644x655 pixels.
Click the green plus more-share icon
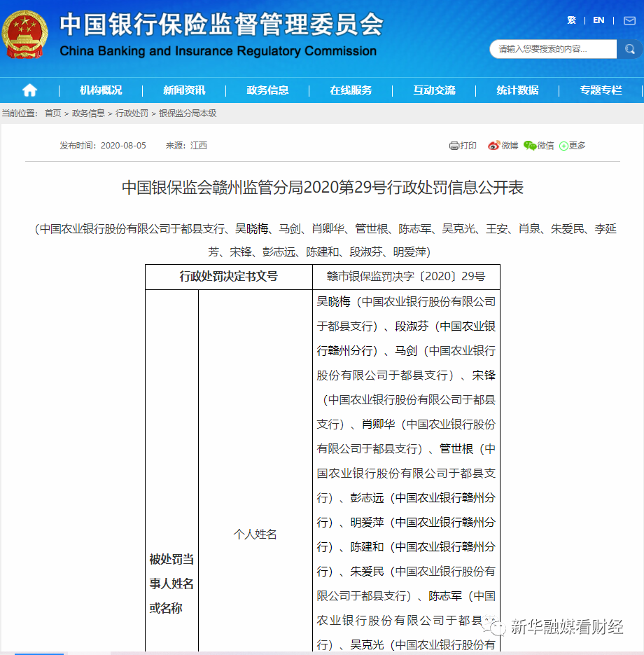[563, 146]
